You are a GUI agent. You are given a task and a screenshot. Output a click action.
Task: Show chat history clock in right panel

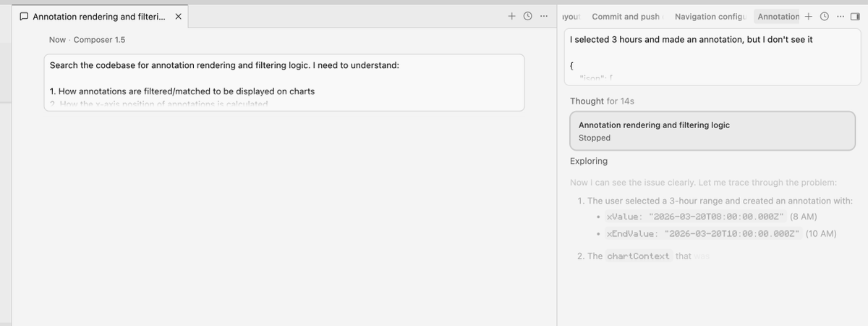(824, 16)
